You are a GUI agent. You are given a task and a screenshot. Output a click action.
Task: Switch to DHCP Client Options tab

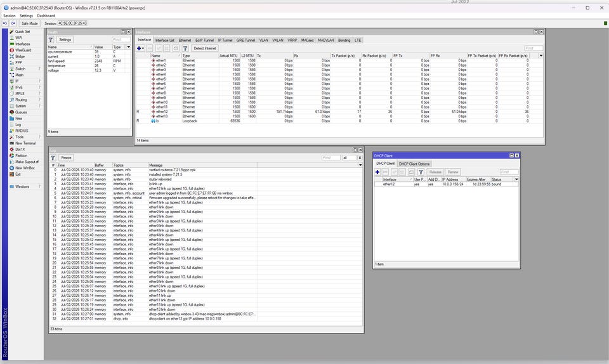pyautogui.click(x=414, y=164)
